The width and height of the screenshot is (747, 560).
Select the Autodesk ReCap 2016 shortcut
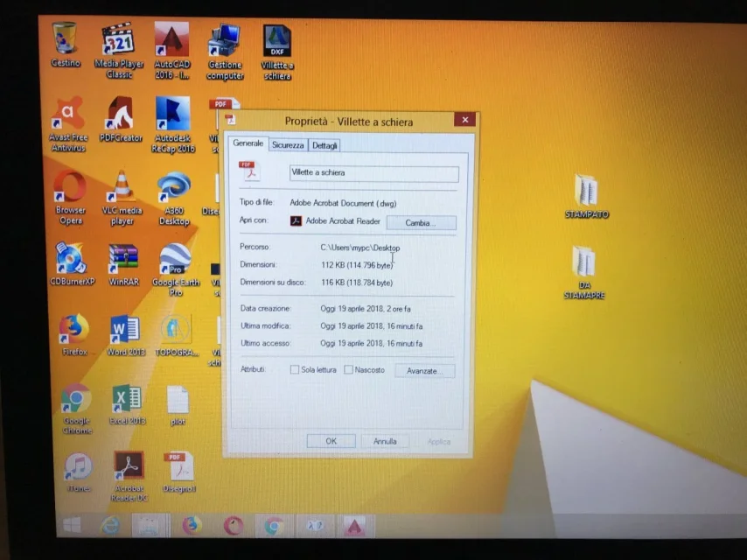173,125
